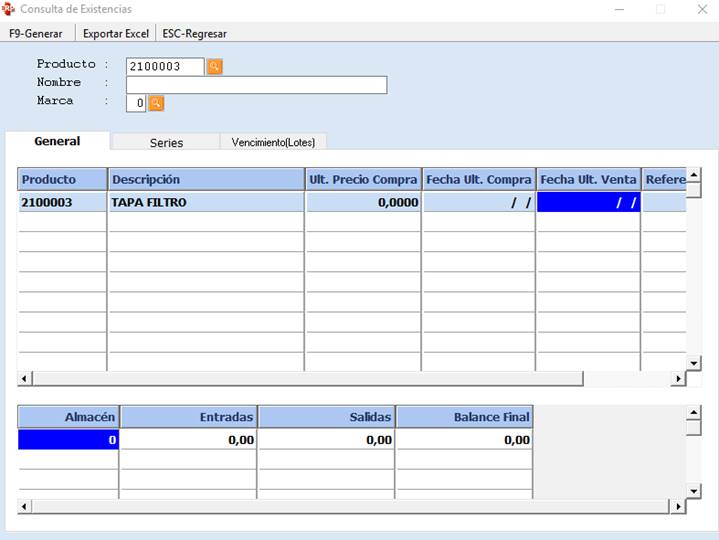The height and width of the screenshot is (540, 719).
Task: Click down arrow of product grid vertical scrollbar
Action: click(x=694, y=362)
